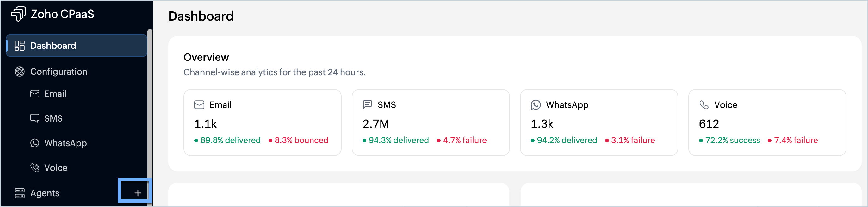This screenshot has width=868, height=207.
Task: Click the plus button next to Agents
Action: pyautogui.click(x=138, y=193)
